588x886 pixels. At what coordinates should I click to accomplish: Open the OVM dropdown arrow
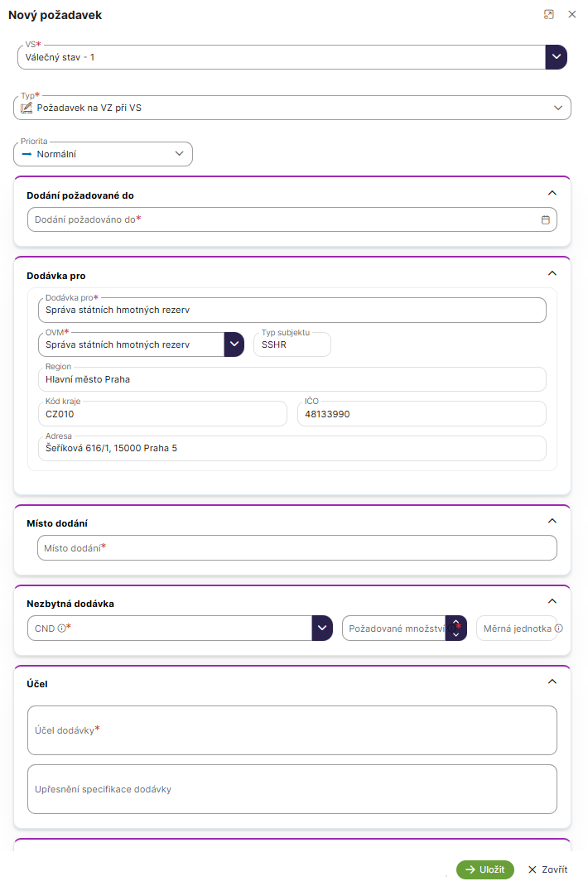point(234,344)
